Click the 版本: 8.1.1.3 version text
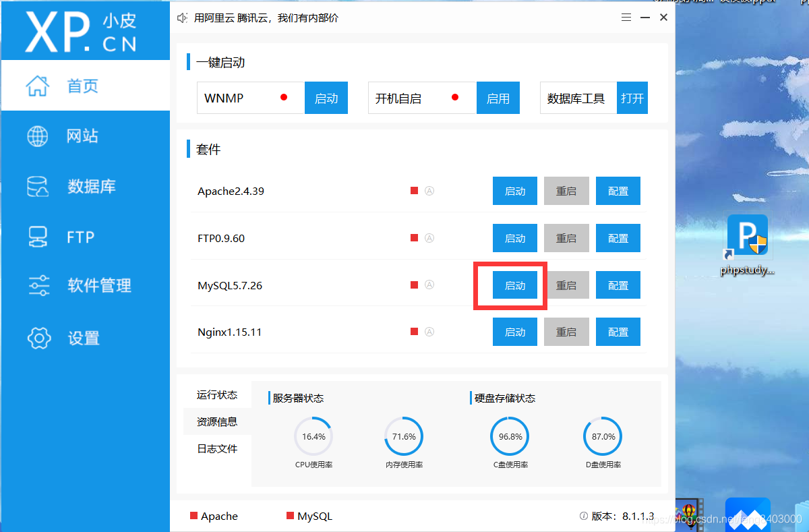This screenshot has height=532, width=809. 623,516
